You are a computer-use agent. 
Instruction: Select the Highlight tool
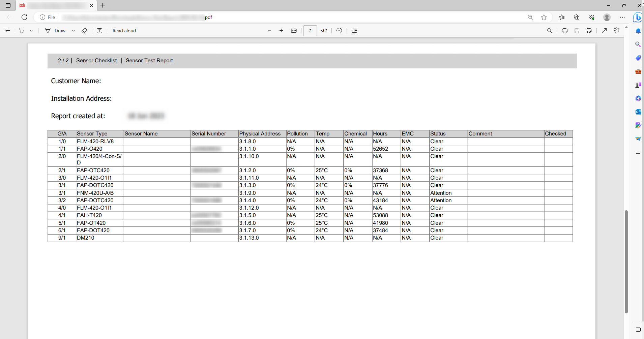point(22,31)
